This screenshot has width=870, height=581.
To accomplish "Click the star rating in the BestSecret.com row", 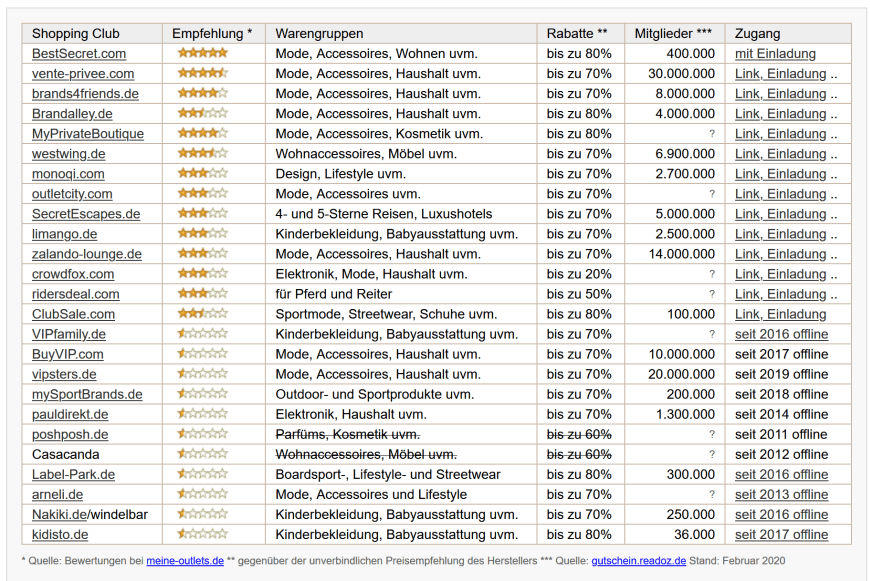I will pyautogui.click(x=203, y=53).
